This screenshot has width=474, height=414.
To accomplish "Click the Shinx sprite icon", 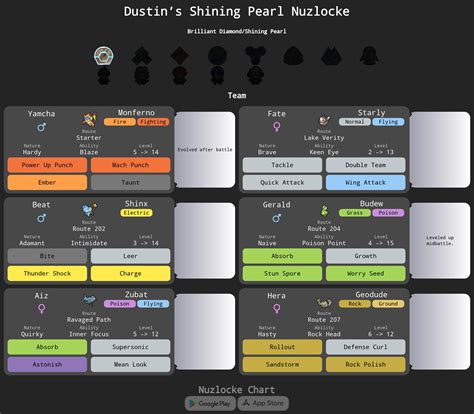I will tap(89, 210).
